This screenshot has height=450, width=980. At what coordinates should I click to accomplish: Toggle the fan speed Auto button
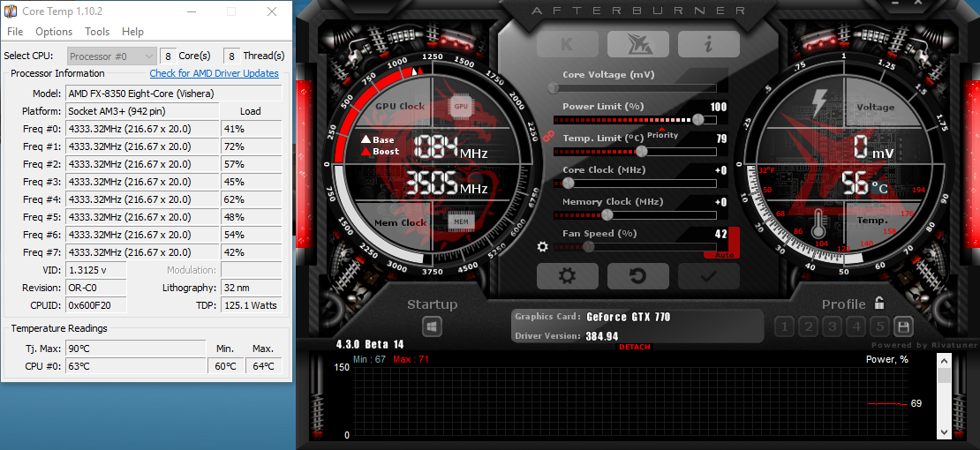click(722, 255)
